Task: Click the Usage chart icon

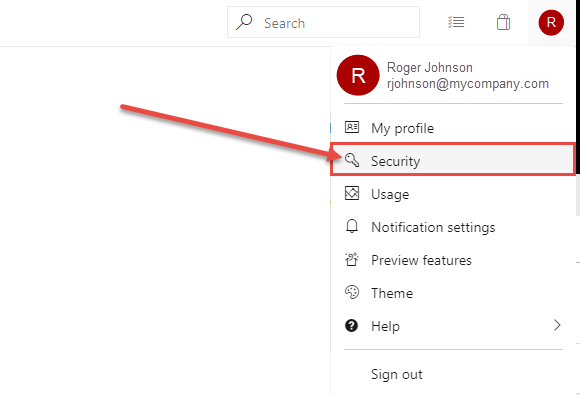Action: click(x=352, y=193)
